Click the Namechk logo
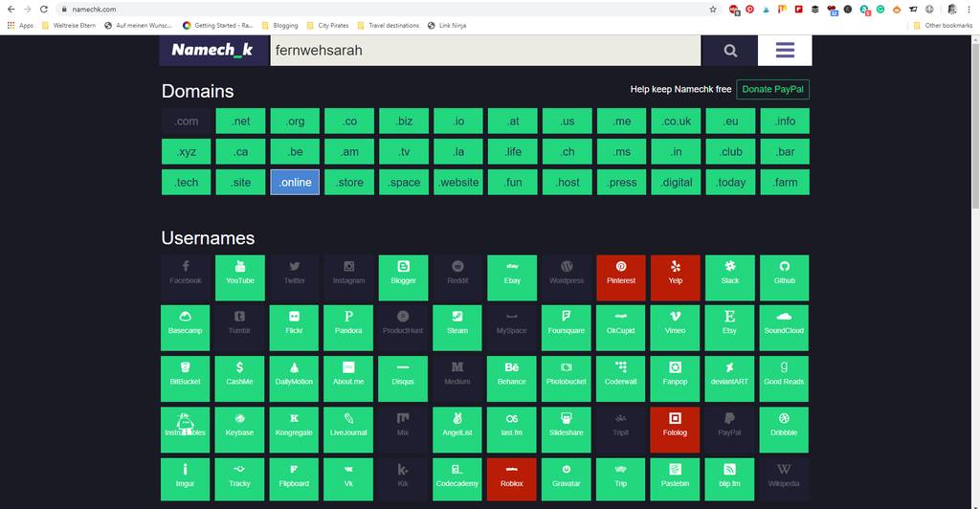The image size is (980, 509). [213, 51]
